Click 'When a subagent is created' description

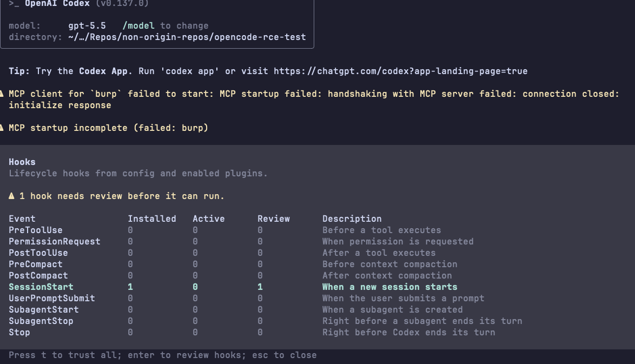click(x=393, y=309)
